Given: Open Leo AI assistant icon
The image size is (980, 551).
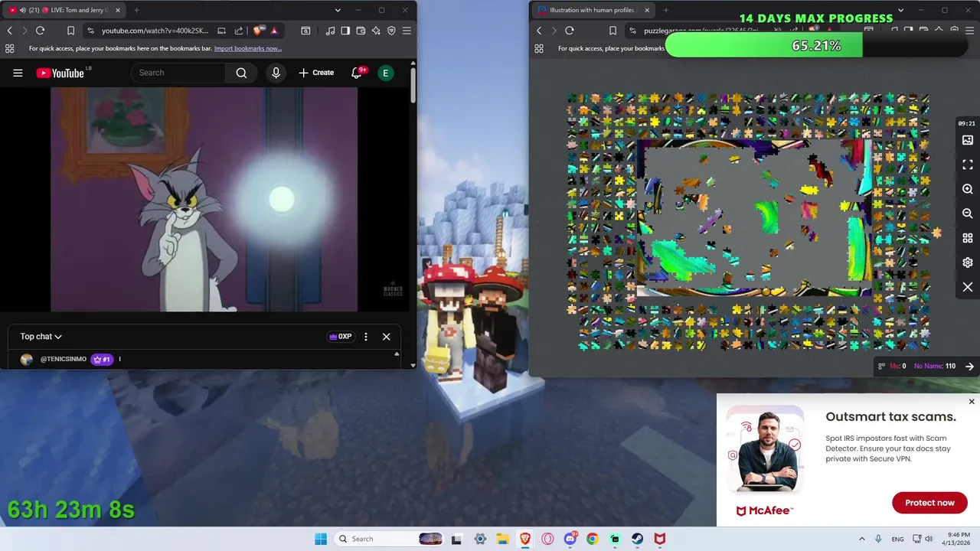Looking at the screenshot, I should tap(376, 31).
